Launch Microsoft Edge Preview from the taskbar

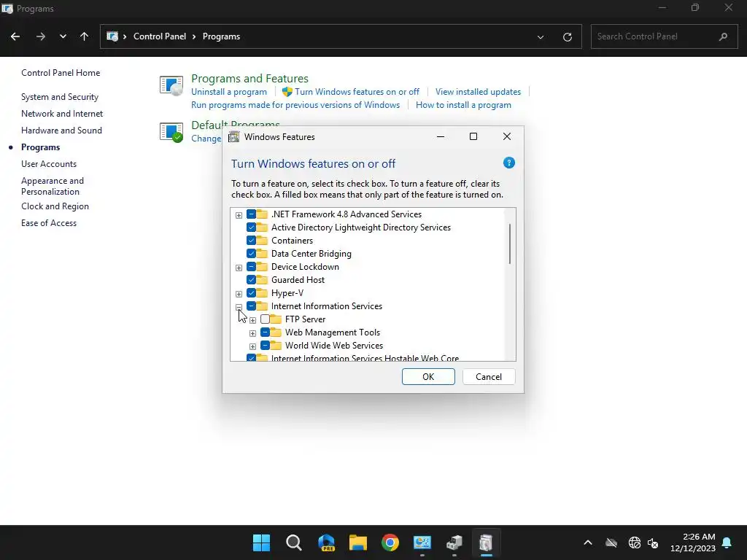326,542
